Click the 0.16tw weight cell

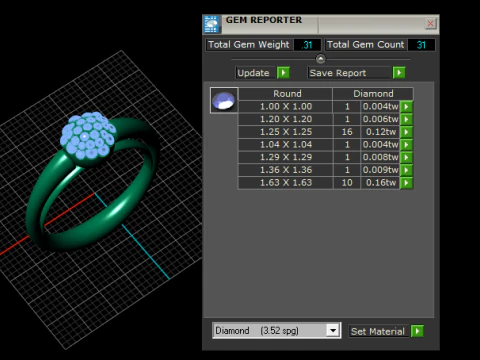point(380,183)
